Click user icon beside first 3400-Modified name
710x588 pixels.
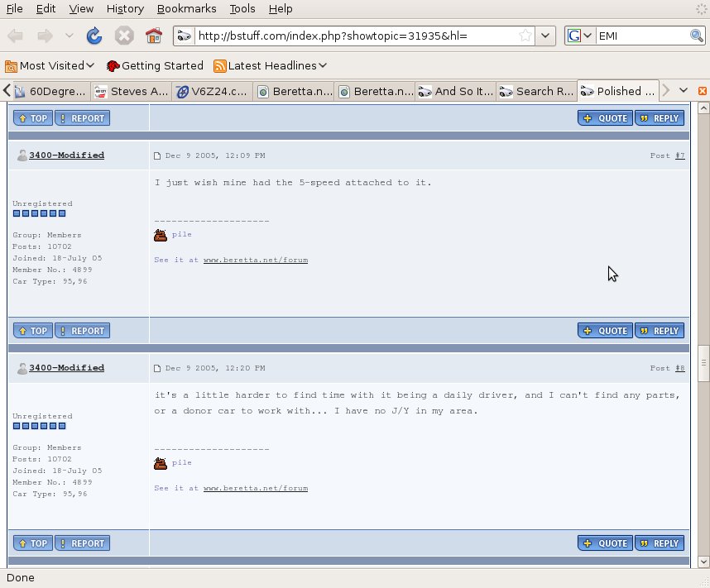22,155
